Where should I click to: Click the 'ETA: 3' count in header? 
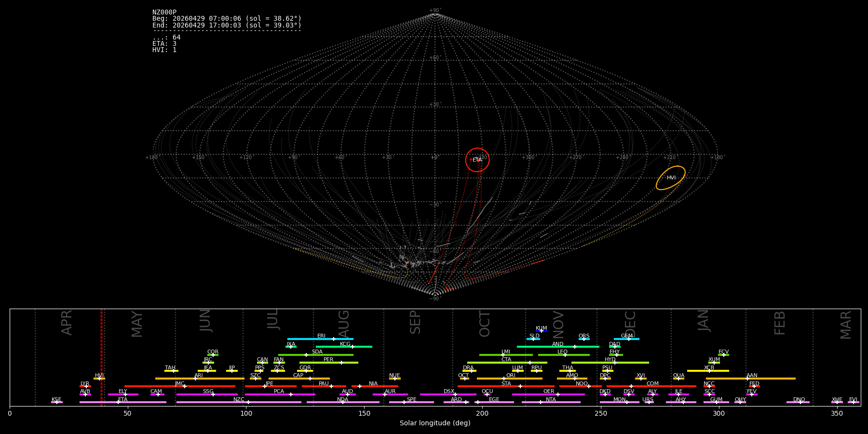coord(164,44)
